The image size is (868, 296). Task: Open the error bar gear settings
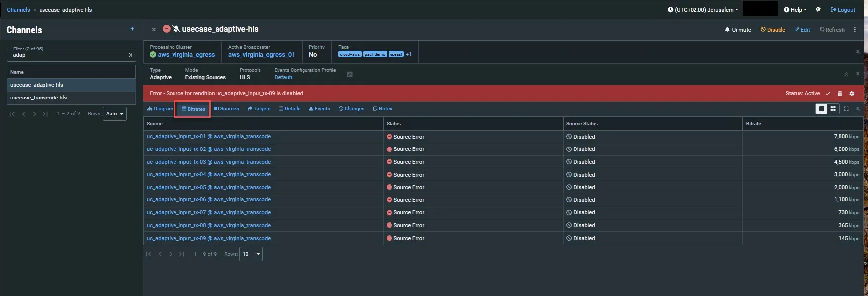(852, 94)
